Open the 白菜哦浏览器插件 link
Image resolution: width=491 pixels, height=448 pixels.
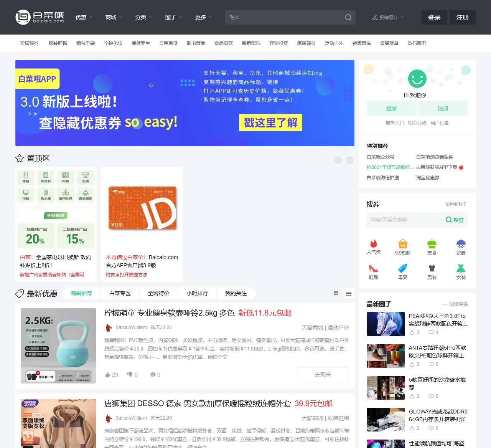pos(435,157)
